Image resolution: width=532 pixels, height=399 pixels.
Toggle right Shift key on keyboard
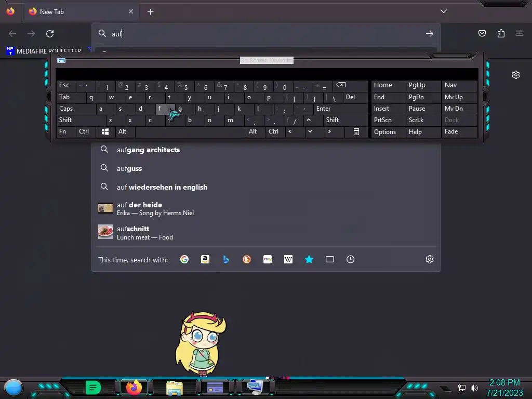[x=345, y=120]
